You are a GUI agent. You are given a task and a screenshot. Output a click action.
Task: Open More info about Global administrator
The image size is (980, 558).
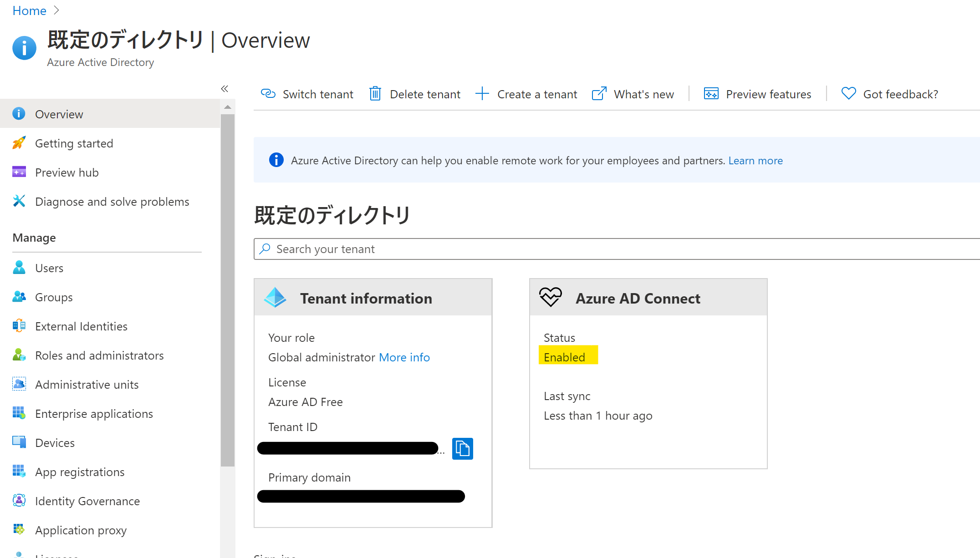pos(404,357)
